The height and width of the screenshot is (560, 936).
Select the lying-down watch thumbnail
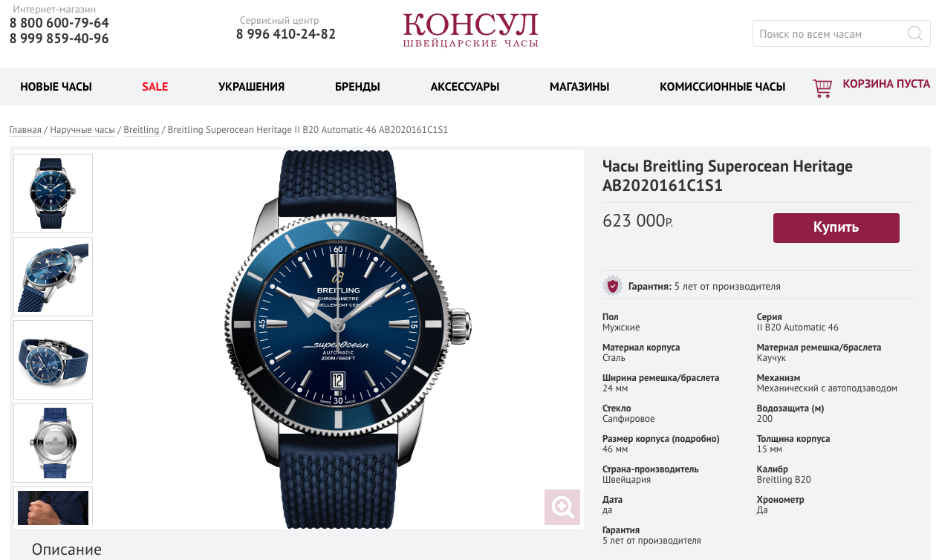[53, 359]
